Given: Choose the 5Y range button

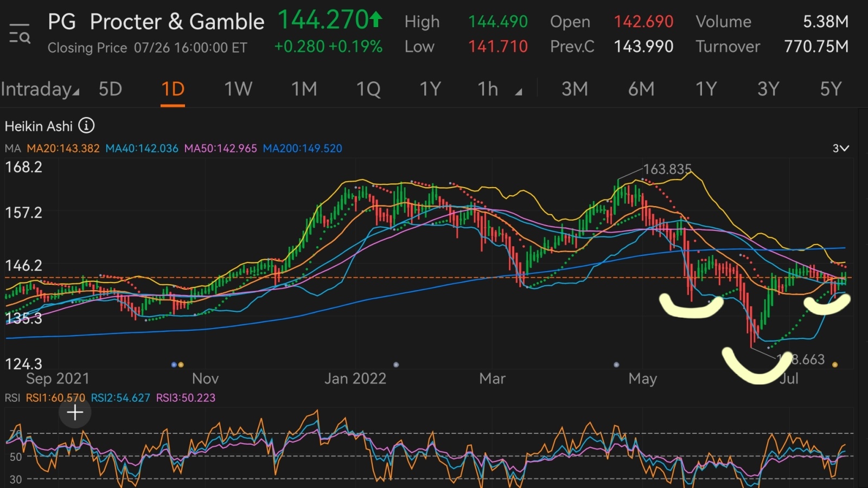Looking at the screenshot, I should (831, 89).
